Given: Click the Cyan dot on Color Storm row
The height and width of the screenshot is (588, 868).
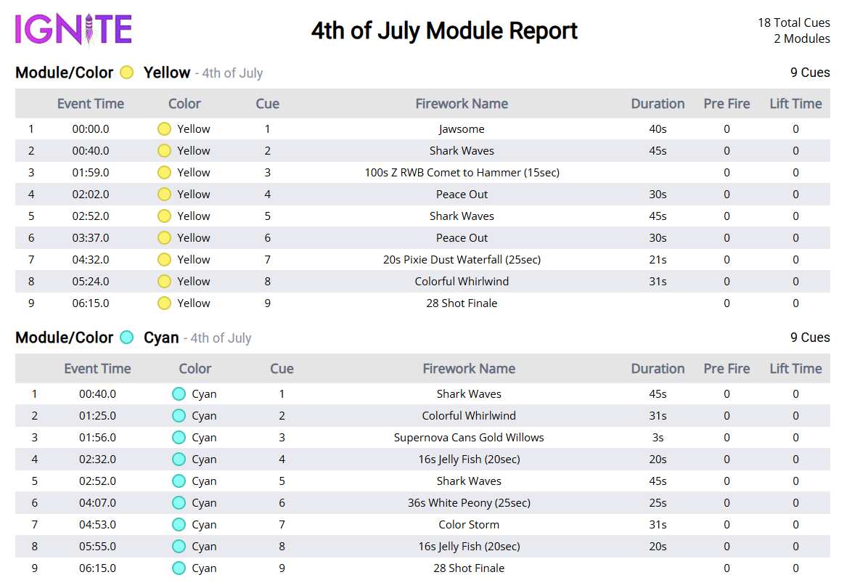Looking at the screenshot, I should coord(178,524).
